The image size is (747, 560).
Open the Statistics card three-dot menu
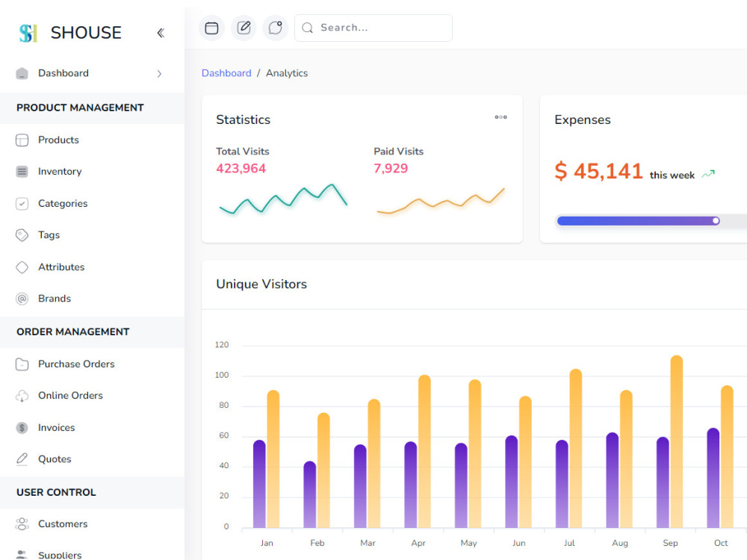pyautogui.click(x=500, y=117)
